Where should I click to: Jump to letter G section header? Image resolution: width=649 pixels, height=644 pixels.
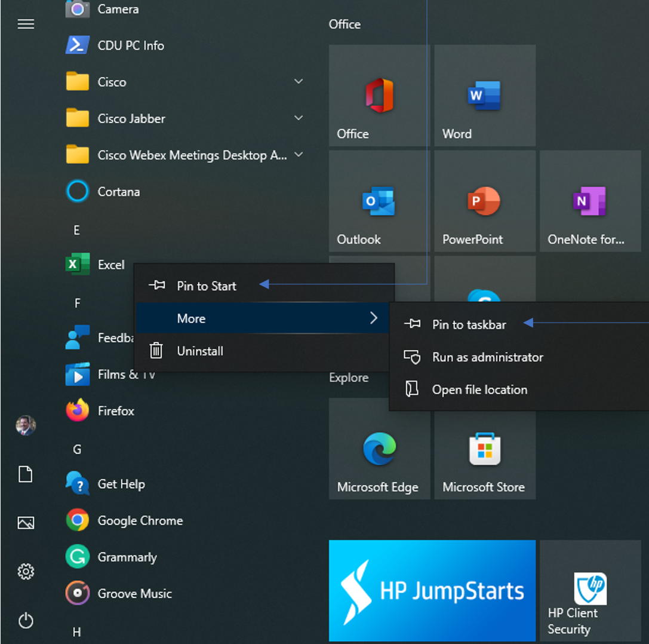click(x=77, y=449)
